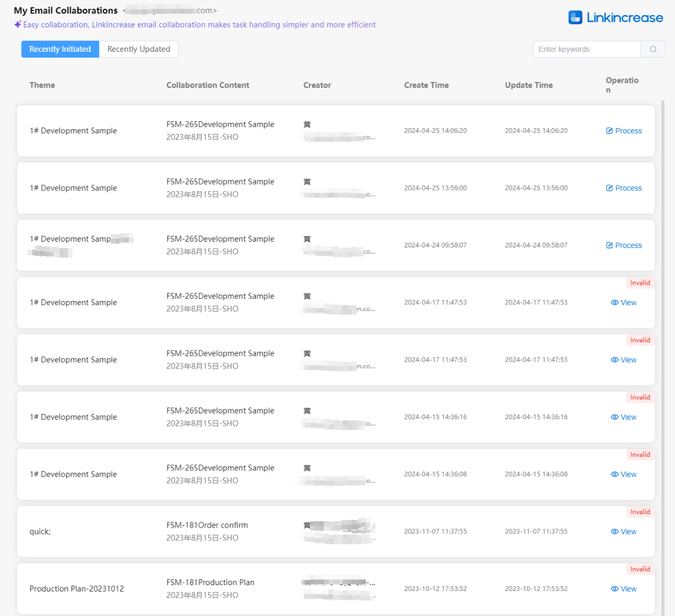Click eye View icon for 14:36:16 row
The image size is (675, 616).
[x=614, y=417]
